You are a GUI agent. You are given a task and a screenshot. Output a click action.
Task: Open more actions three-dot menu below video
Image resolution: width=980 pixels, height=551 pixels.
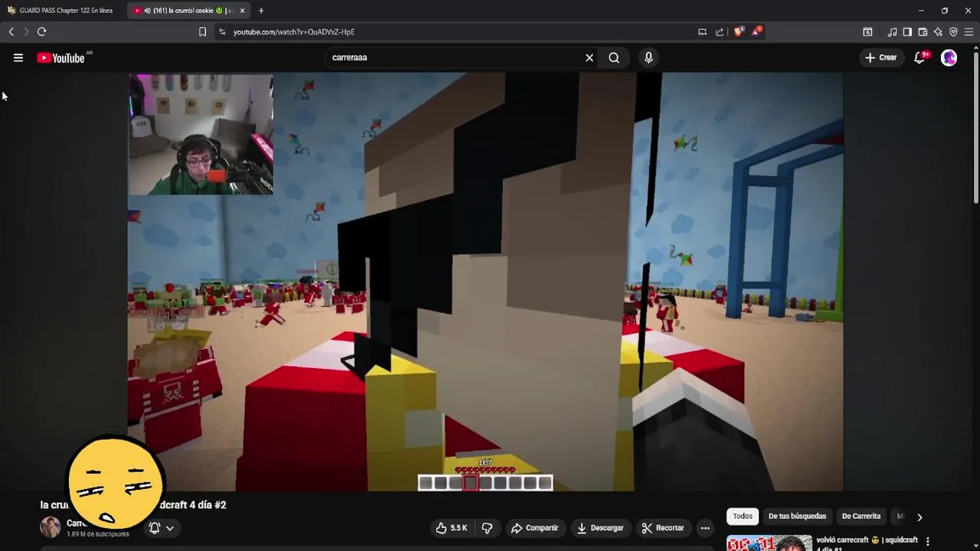tap(705, 528)
